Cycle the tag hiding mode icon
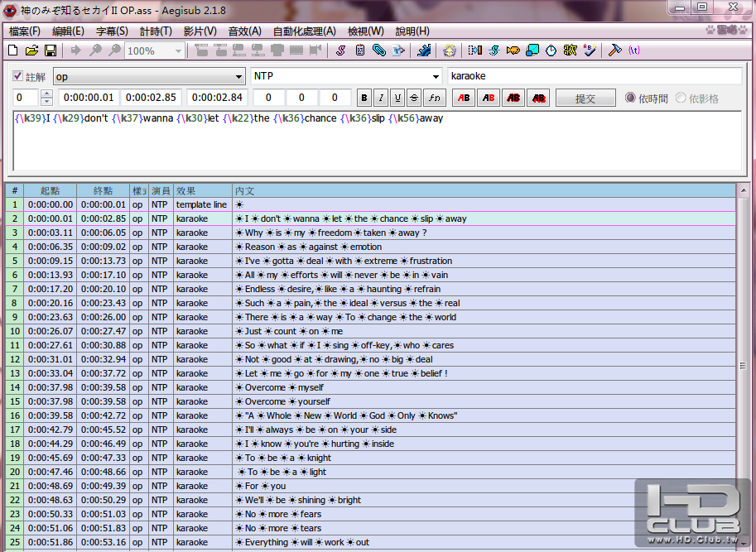Image resolution: width=756 pixels, height=552 pixels. tap(634, 50)
